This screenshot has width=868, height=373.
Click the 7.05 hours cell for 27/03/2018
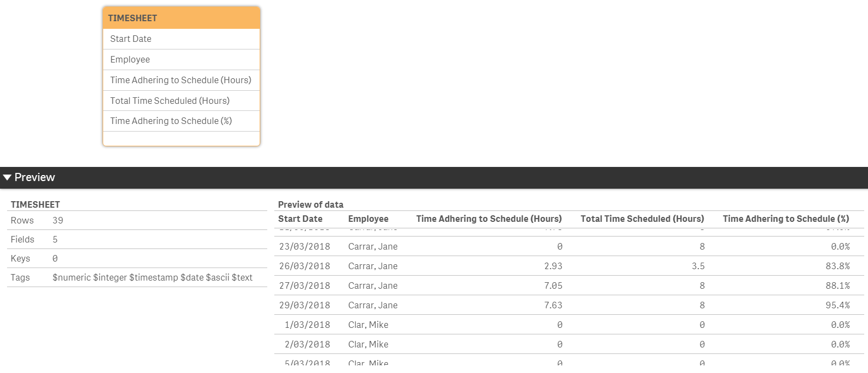553,285
